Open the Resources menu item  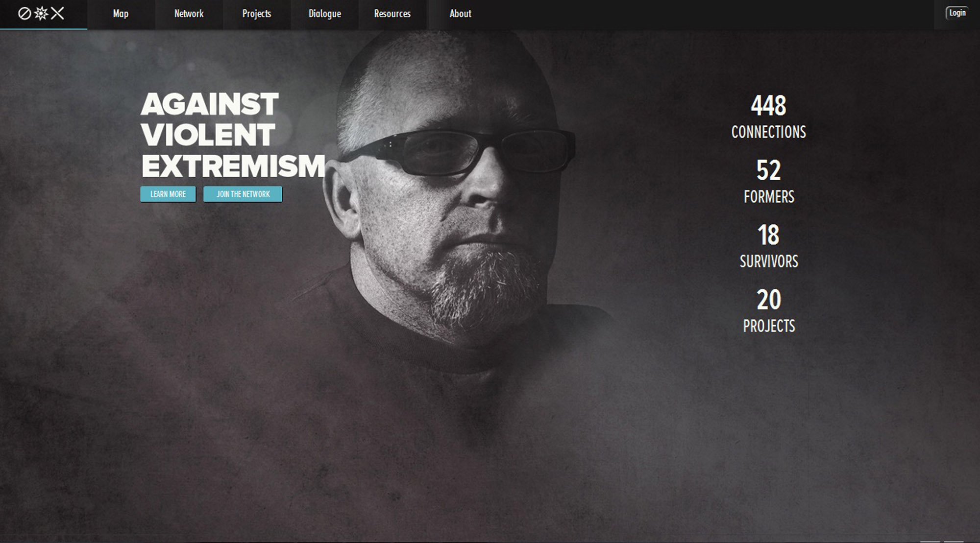(392, 14)
